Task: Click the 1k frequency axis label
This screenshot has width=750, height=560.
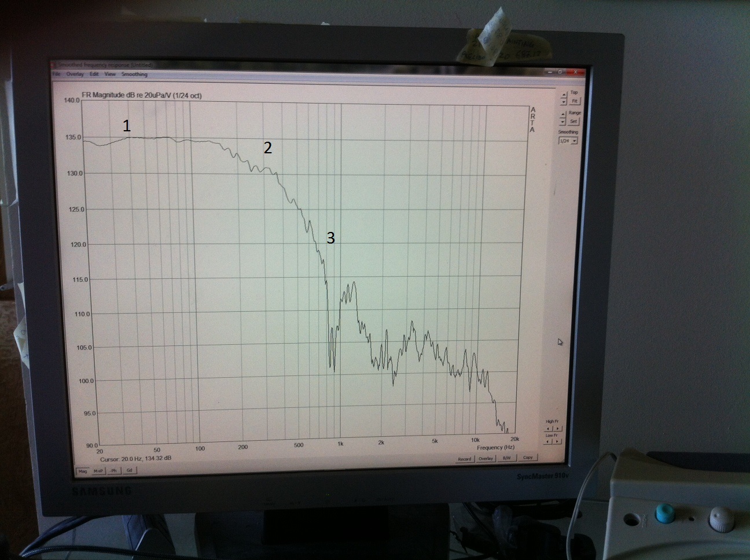Action: pyautogui.click(x=340, y=444)
